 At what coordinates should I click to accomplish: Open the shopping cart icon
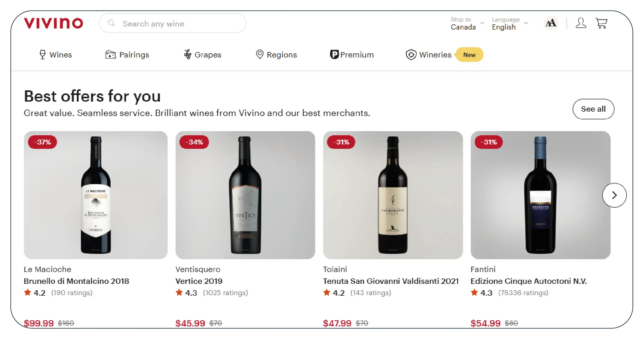click(x=601, y=23)
